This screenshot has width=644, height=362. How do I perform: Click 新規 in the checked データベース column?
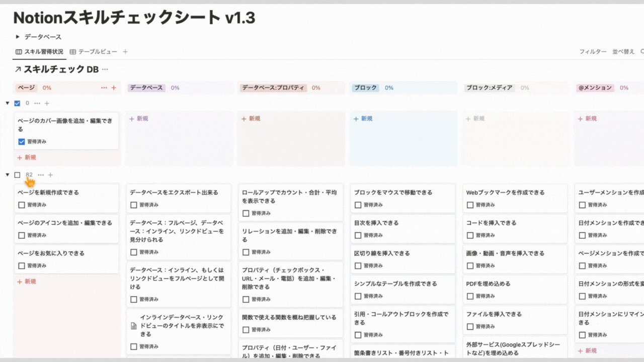[139, 119]
